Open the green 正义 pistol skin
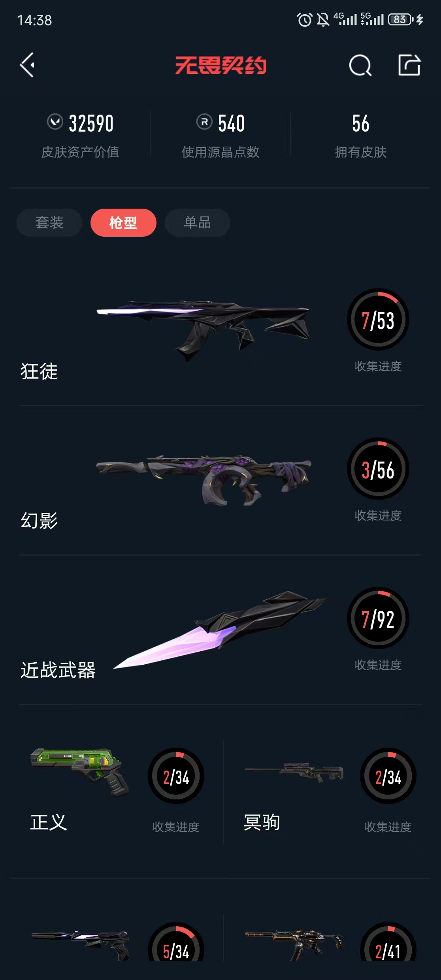 click(x=80, y=772)
